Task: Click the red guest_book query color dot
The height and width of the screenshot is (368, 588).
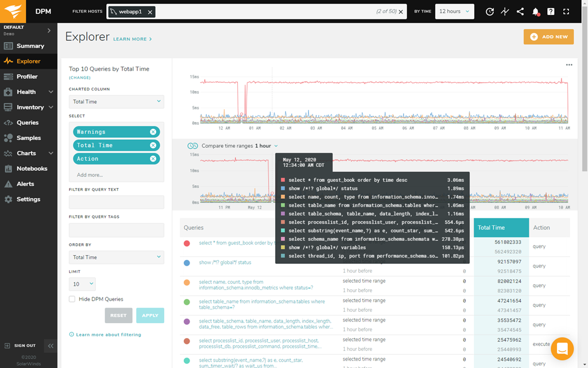Action: click(x=187, y=243)
